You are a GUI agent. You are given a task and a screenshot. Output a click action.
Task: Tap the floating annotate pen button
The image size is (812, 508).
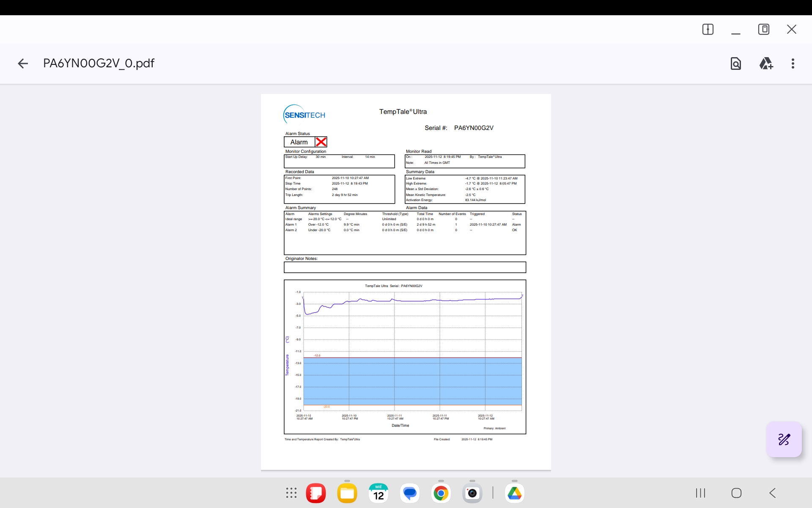784,439
